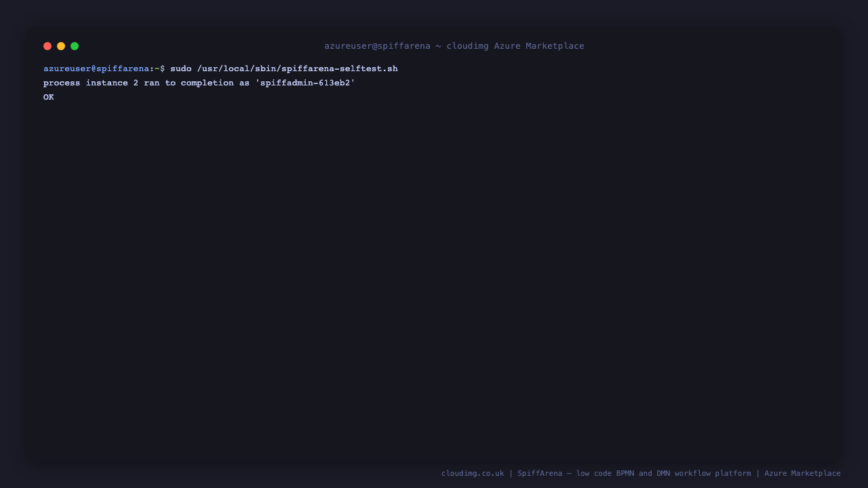Click the green maximize window dot
The width and height of the screenshot is (868, 488).
coord(75,46)
